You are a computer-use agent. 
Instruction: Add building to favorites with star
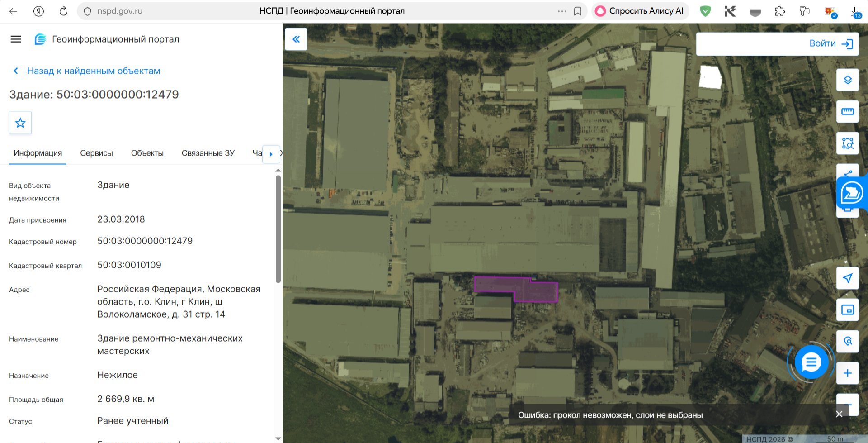pos(20,123)
